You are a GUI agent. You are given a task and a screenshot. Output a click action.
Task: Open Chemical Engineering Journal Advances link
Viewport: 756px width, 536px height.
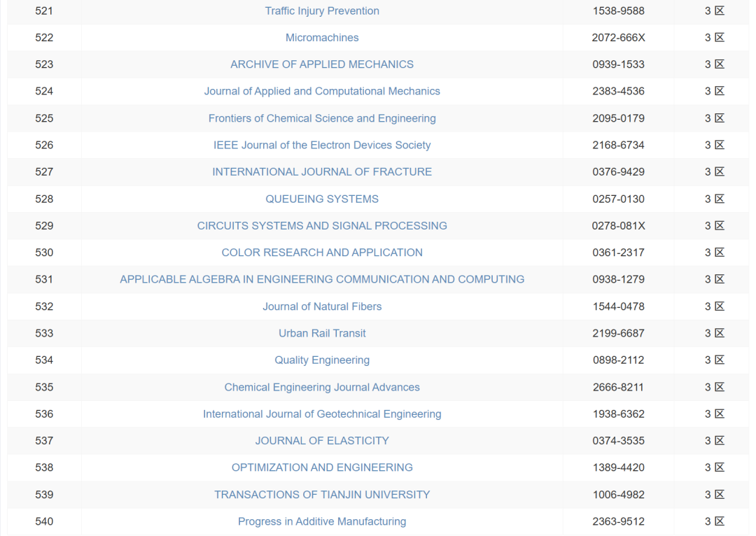click(x=322, y=387)
